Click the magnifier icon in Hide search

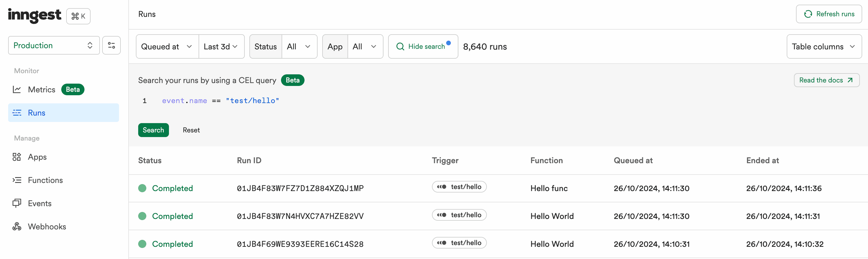[x=400, y=46]
